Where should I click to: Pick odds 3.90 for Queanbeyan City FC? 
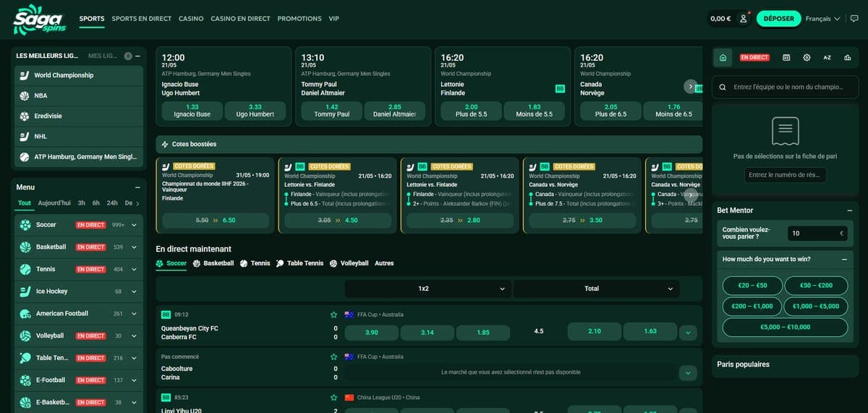[x=372, y=332]
